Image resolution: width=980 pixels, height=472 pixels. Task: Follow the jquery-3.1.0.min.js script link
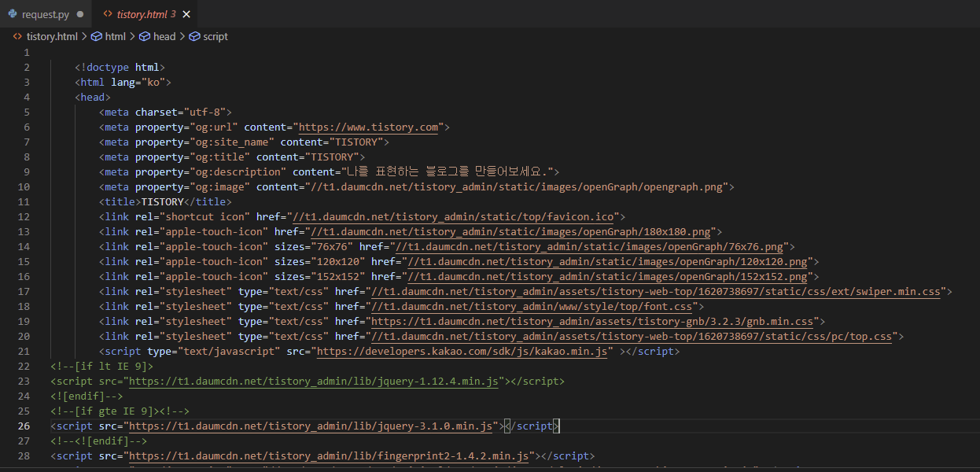point(312,426)
